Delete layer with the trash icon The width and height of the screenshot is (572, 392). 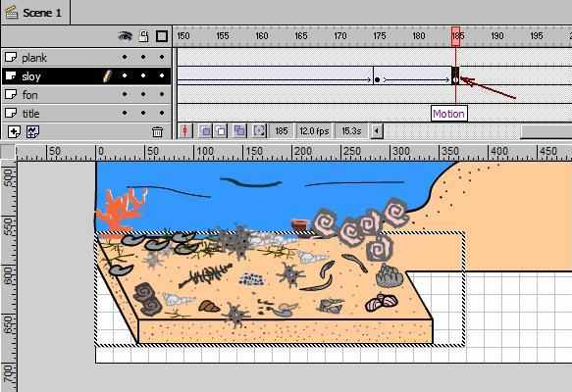[157, 131]
